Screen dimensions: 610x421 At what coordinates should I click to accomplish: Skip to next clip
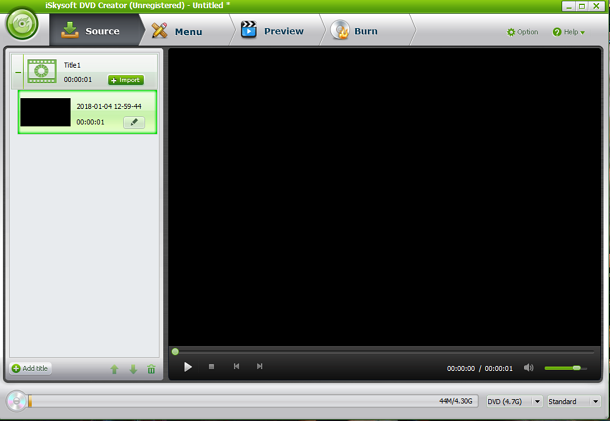click(259, 366)
